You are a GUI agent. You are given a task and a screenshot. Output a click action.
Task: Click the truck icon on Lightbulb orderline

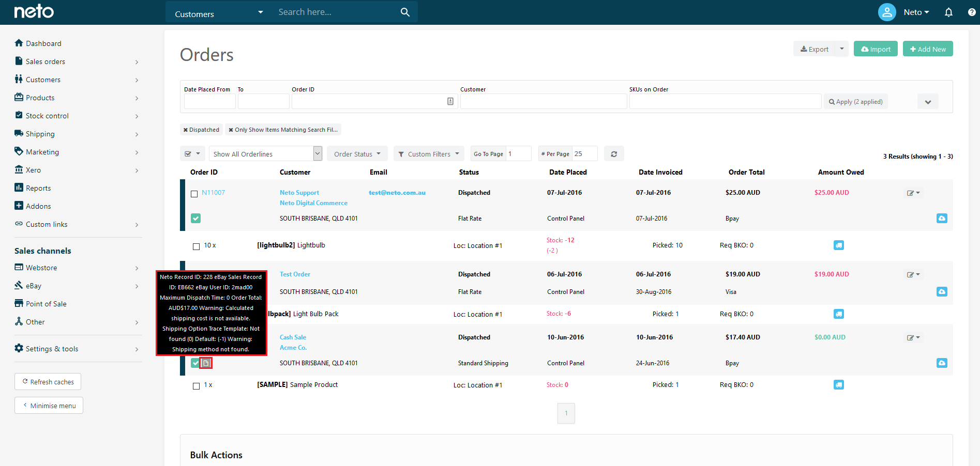[839, 245]
